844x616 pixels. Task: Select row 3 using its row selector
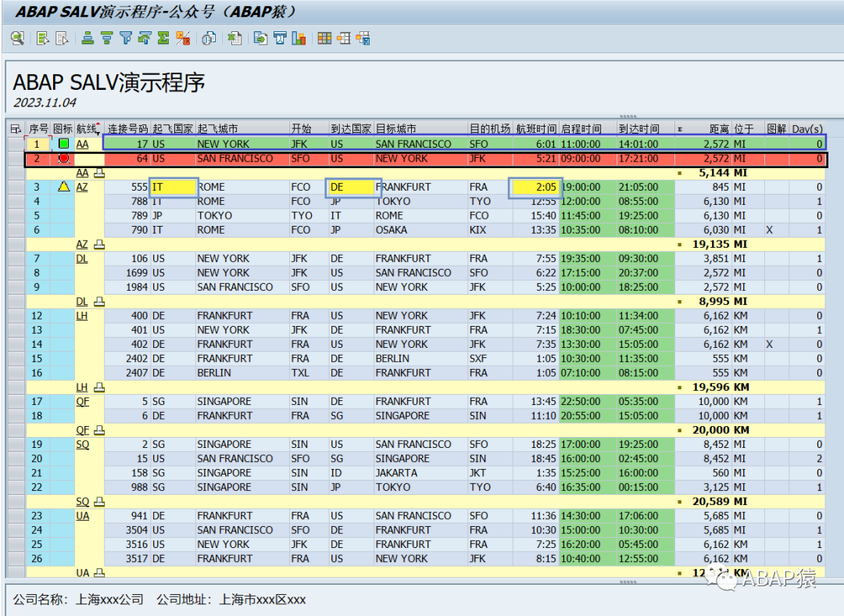click(x=16, y=187)
